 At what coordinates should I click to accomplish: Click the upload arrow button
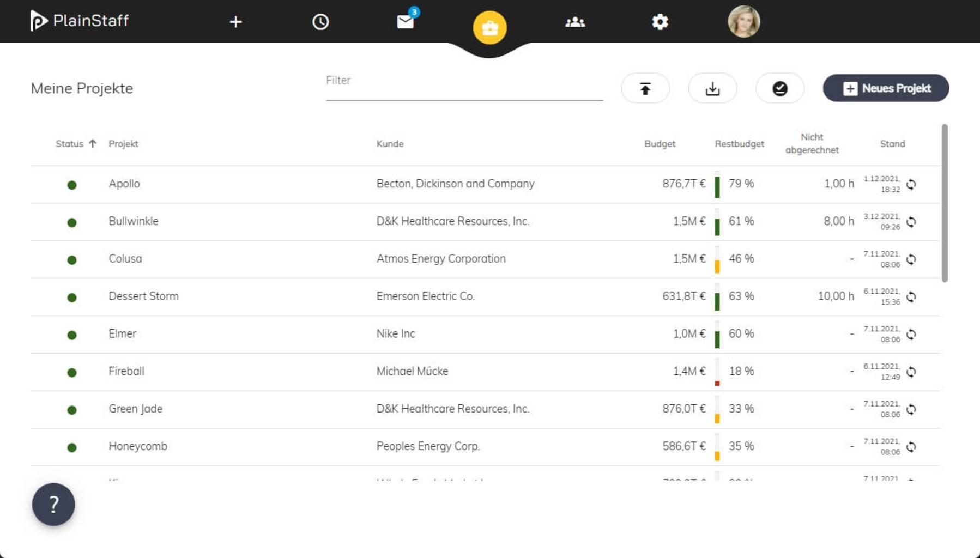[x=645, y=88]
